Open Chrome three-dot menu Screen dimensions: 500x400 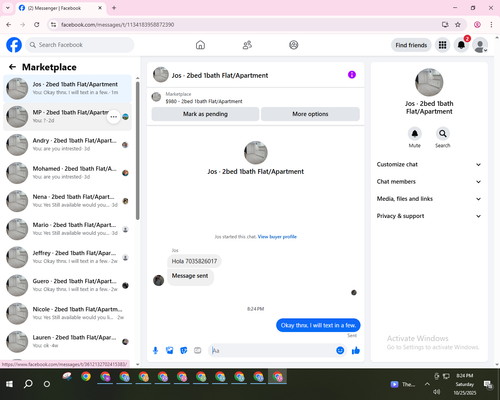coord(491,24)
